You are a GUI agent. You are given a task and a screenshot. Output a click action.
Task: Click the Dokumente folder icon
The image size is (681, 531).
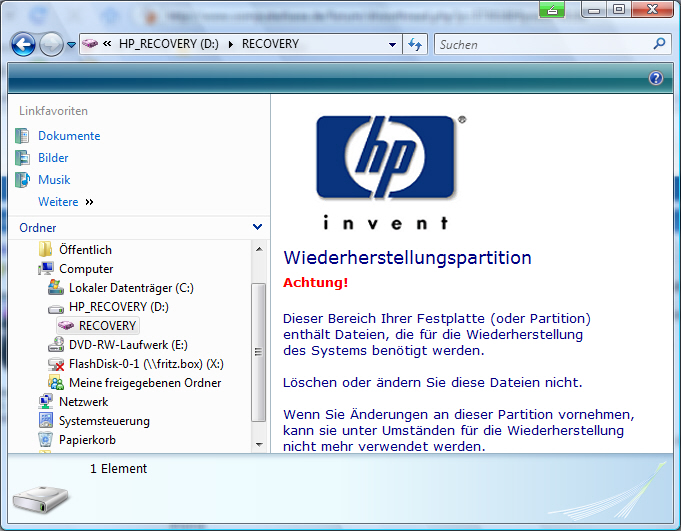point(22,136)
